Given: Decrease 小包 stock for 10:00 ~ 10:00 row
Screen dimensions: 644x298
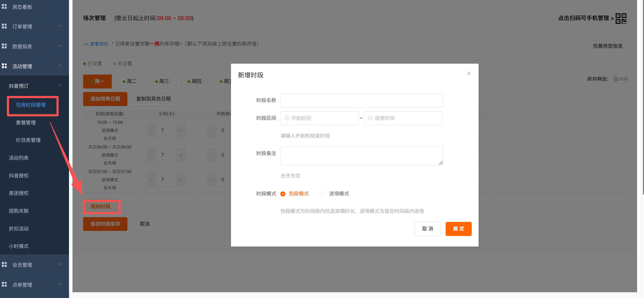Looking at the screenshot, I should pos(151,130).
